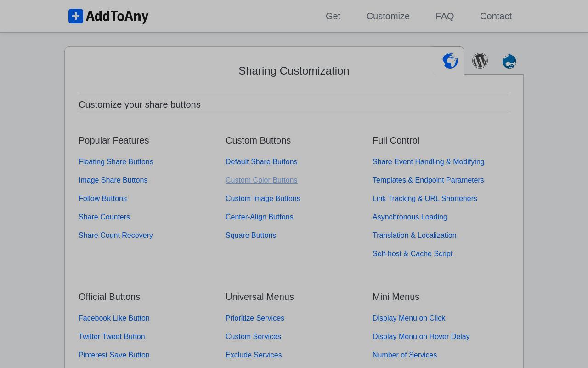The image size is (588, 368).
Task: Click Customize your share buttons subheading
Action: point(140,104)
